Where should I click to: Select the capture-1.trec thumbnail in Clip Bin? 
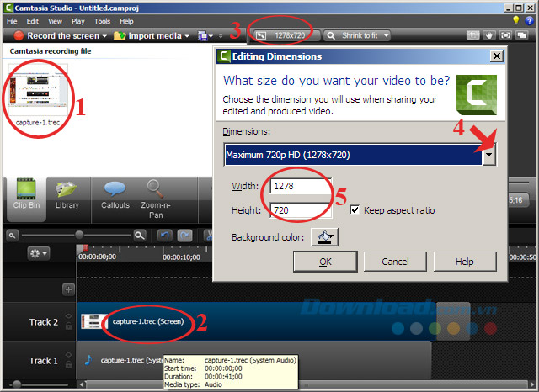(38, 90)
